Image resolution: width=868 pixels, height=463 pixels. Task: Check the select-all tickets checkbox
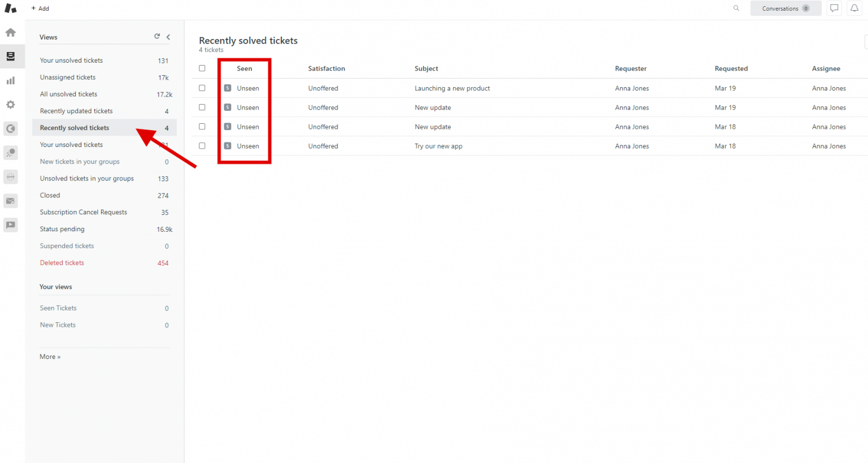pyautogui.click(x=202, y=67)
